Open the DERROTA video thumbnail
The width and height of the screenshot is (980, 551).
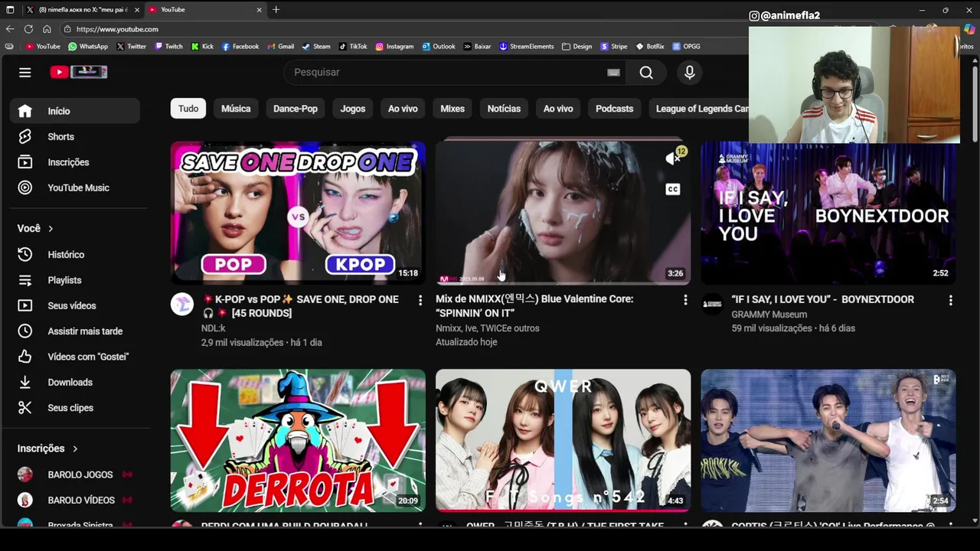coord(298,441)
